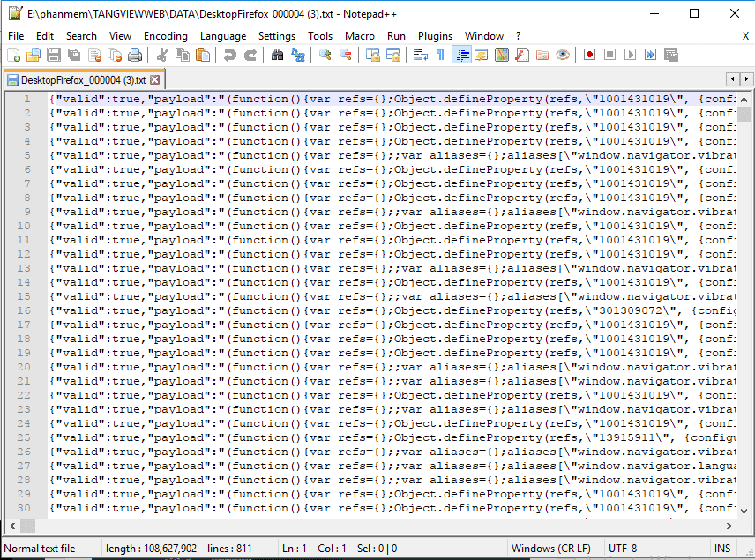Click the Zoom In magnifier icon

tap(325, 56)
